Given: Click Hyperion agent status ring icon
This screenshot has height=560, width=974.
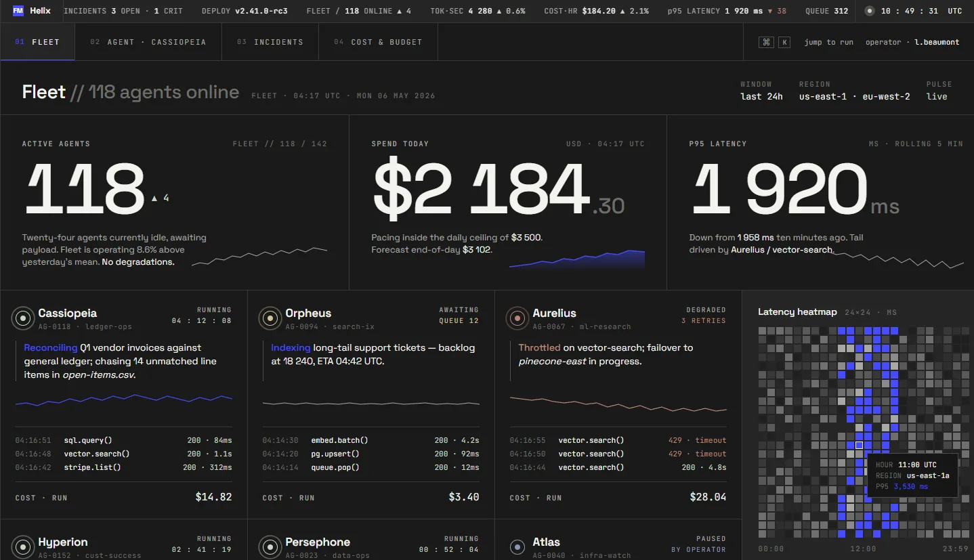Looking at the screenshot, I should [22, 546].
